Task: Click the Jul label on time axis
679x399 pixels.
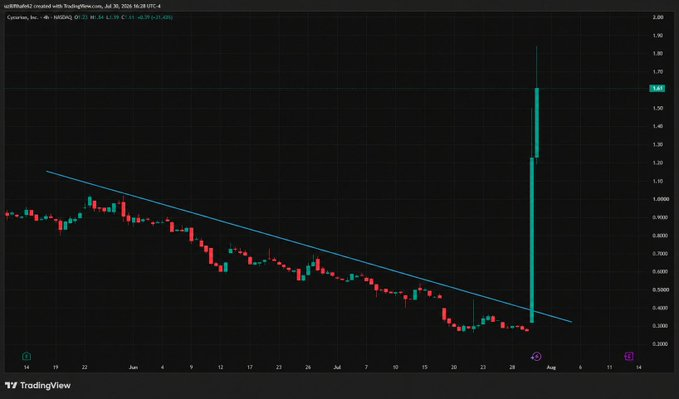Action: point(337,367)
